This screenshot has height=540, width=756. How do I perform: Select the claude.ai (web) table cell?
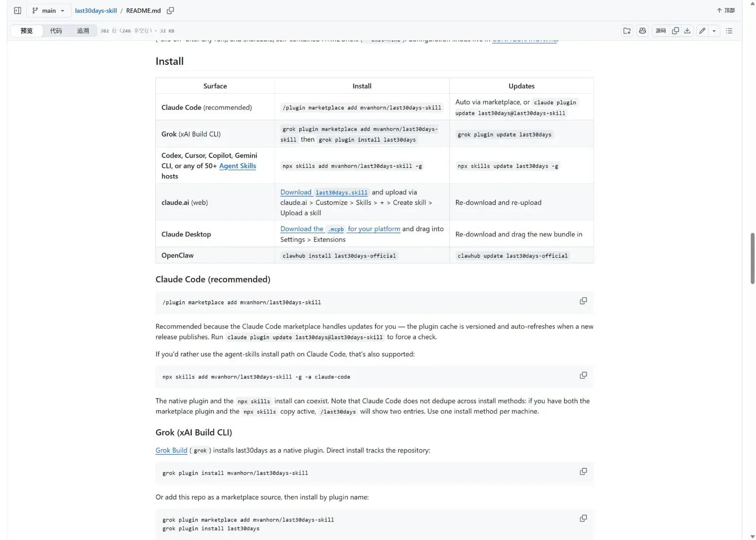point(215,202)
